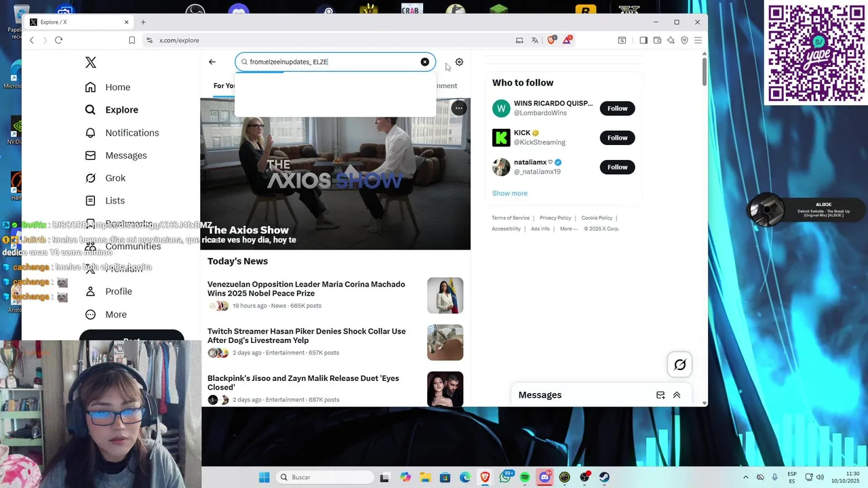Open WINS RICARDO profile avatar
This screenshot has height=488, width=868.
coord(501,108)
